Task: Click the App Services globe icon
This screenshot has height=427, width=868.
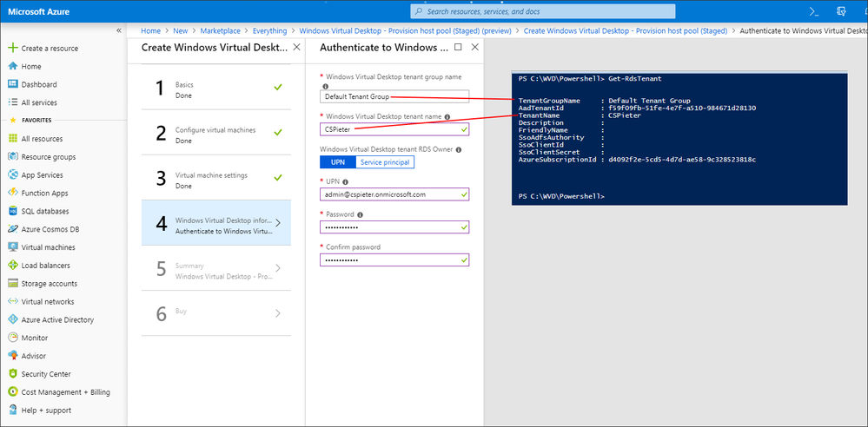Action: [x=13, y=174]
